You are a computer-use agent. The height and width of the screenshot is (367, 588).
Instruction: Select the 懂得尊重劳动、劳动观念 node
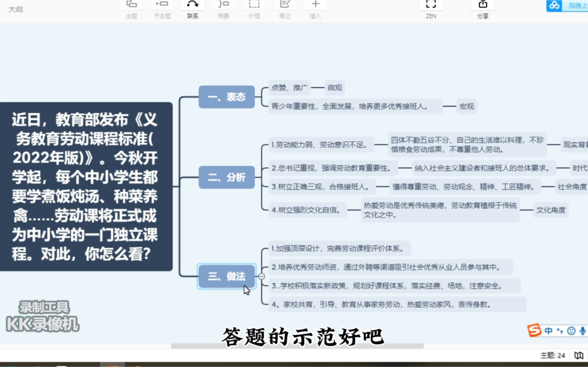465,187
